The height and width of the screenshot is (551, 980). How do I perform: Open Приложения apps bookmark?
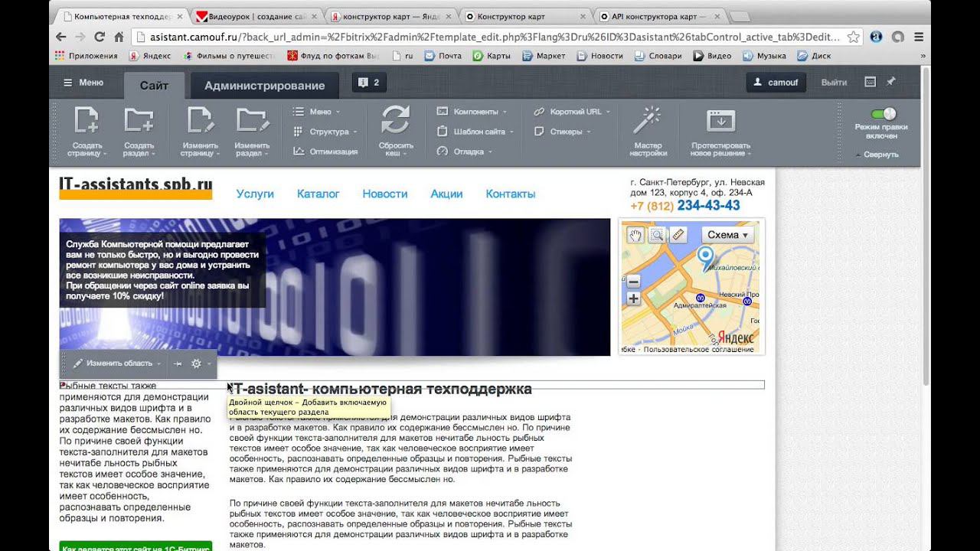(x=86, y=56)
